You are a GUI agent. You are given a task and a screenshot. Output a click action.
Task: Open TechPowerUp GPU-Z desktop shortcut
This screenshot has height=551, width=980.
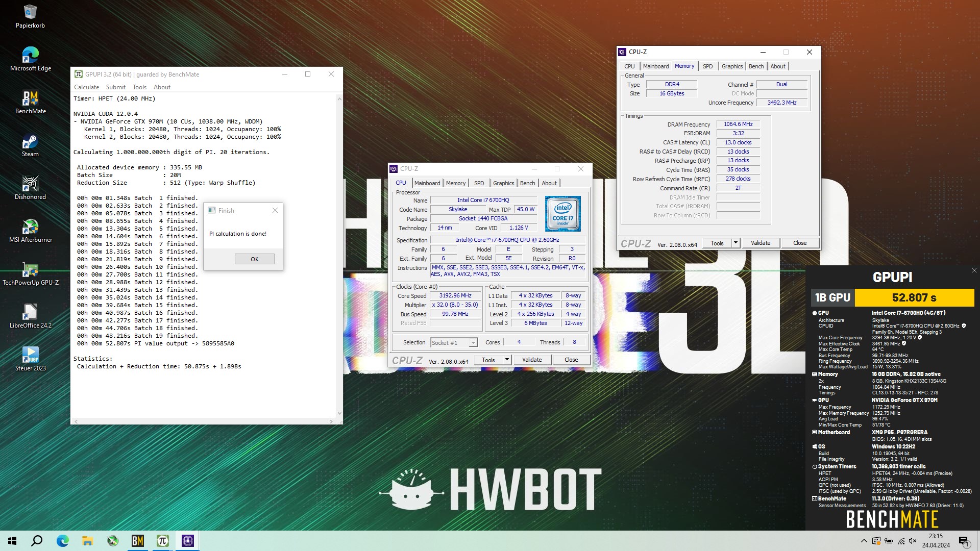coord(30,273)
